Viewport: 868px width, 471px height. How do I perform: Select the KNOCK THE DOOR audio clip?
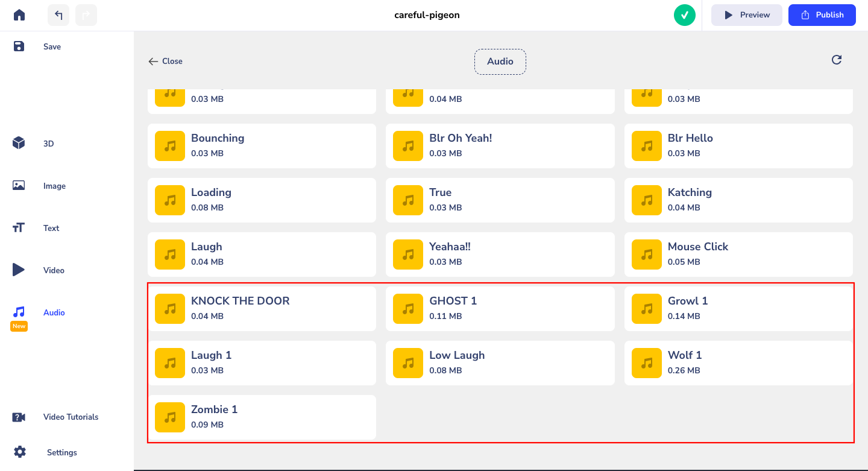point(262,308)
